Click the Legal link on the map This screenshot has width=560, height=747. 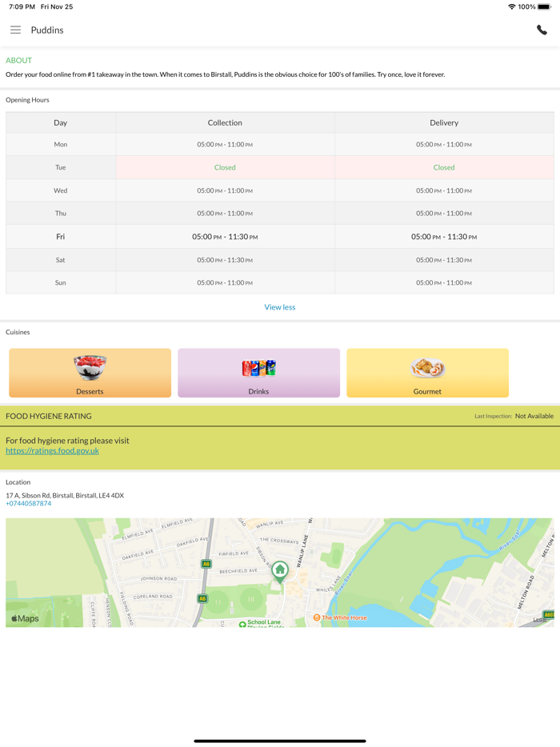click(x=540, y=620)
